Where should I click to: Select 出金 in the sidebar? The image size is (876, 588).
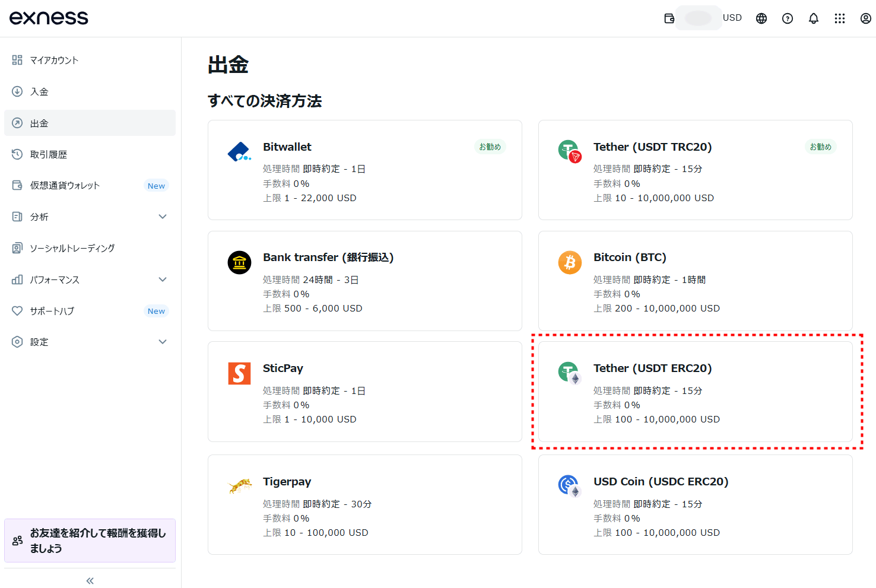pos(90,123)
